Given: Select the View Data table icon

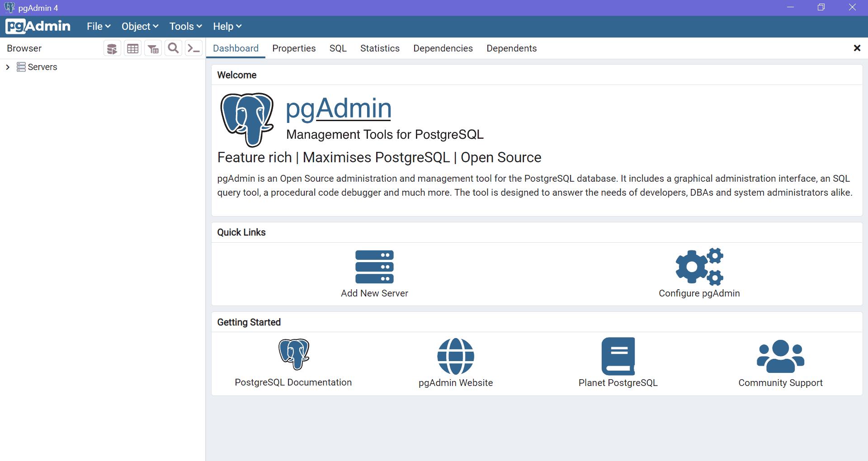Looking at the screenshot, I should click(132, 48).
